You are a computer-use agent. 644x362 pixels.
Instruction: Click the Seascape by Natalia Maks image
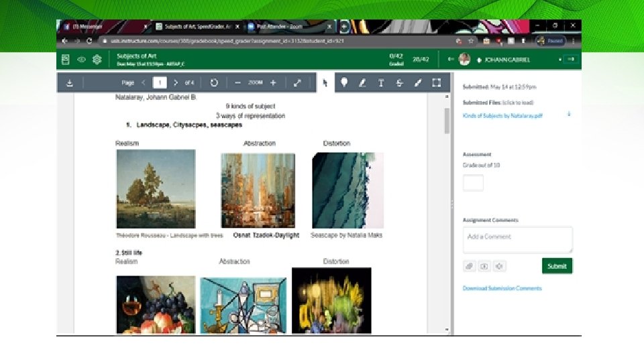pos(348,190)
